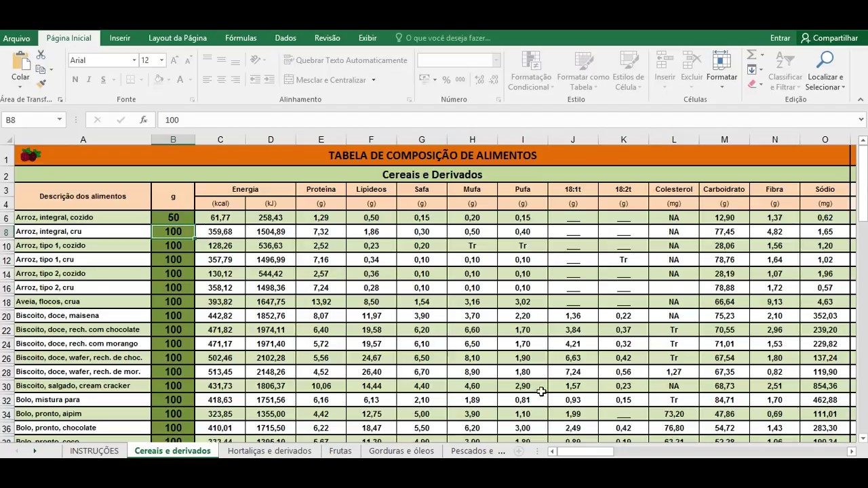Open the Arquivo menu
This screenshot has width=868, height=488.
pyautogui.click(x=17, y=39)
